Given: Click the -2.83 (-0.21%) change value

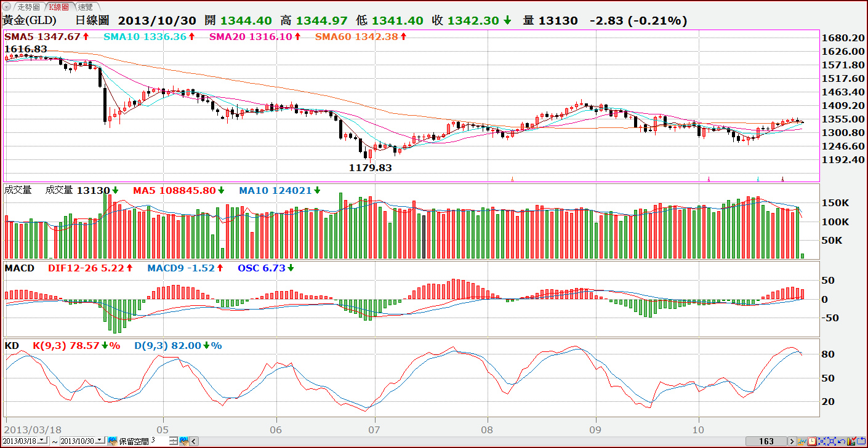Looking at the screenshot, I should [x=638, y=21].
